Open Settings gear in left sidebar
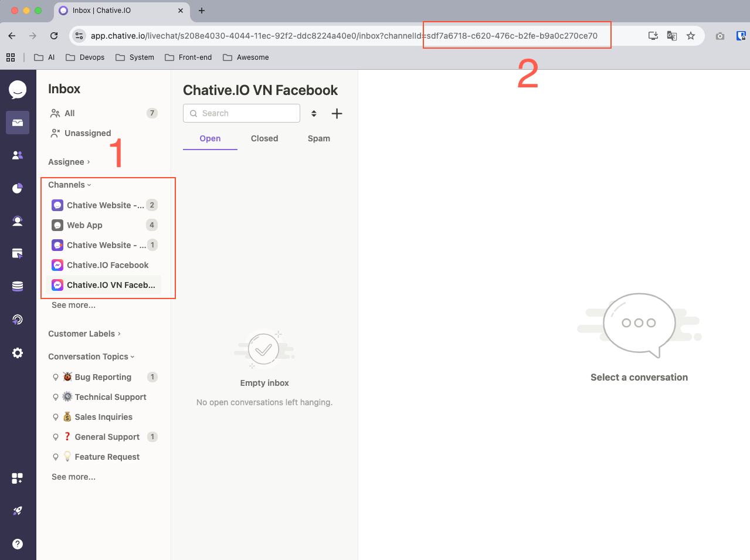Screen dimensions: 750x560 point(18,353)
